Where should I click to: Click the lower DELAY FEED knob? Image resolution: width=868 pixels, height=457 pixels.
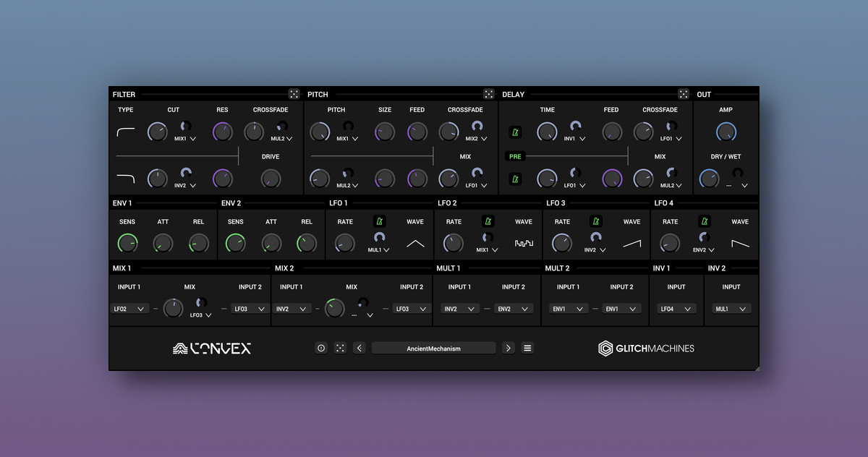point(612,179)
